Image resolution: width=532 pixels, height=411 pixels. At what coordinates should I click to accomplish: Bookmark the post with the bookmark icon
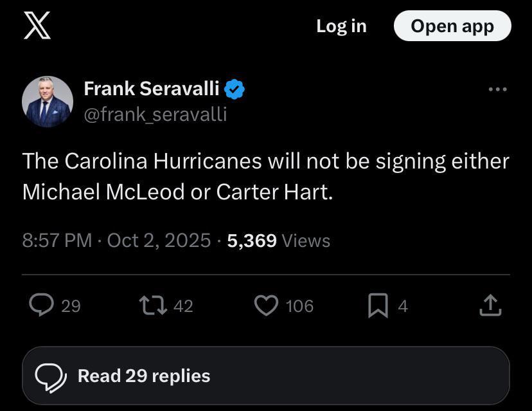(378, 306)
